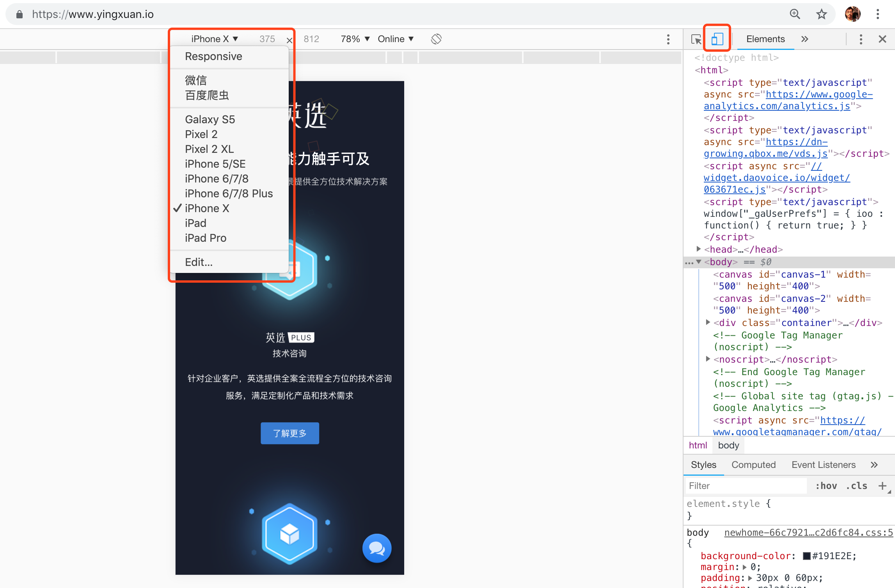The image size is (895, 588).
Task: Switch to Event Listeners tab
Action: click(823, 464)
